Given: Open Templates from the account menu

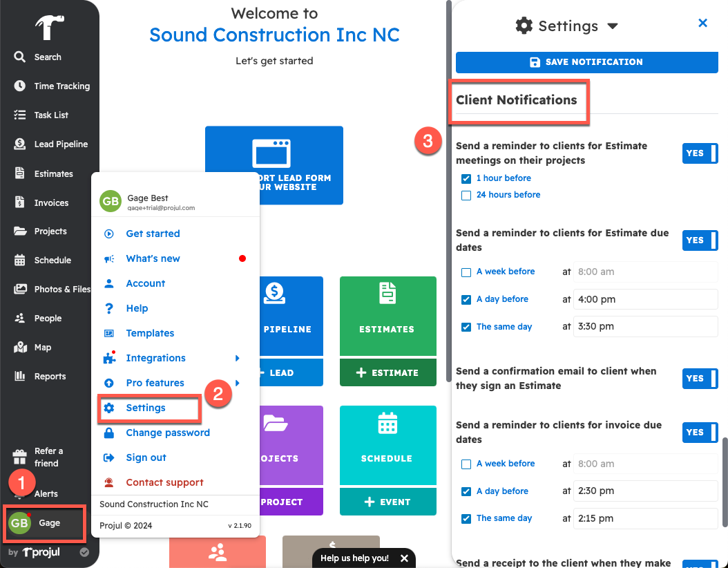Looking at the screenshot, I should tap(149, 333).
